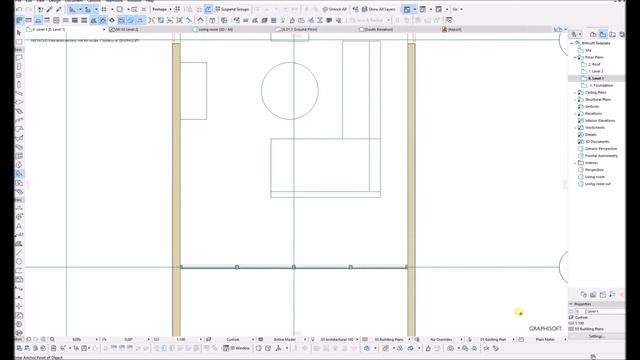Click the Dimension tool in the Document section
This screenshot has height=360, width=640.
tap(19, 208)
